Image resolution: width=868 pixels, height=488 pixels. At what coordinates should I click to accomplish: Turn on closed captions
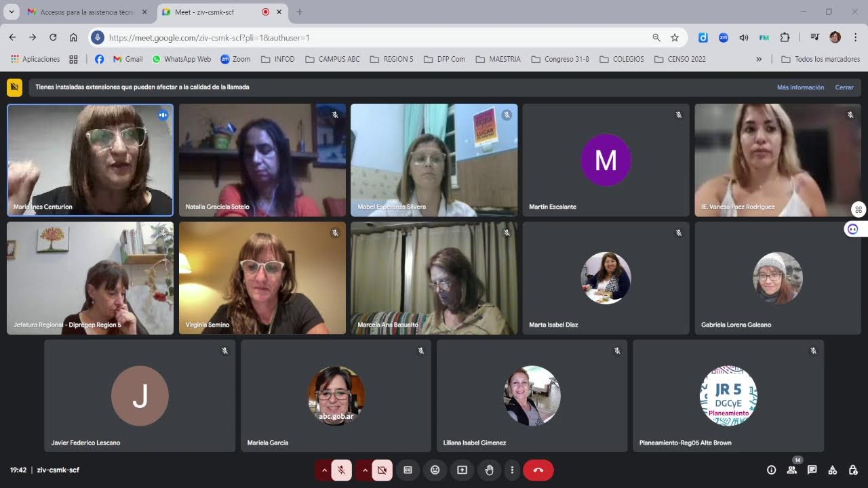pos(408,470)
